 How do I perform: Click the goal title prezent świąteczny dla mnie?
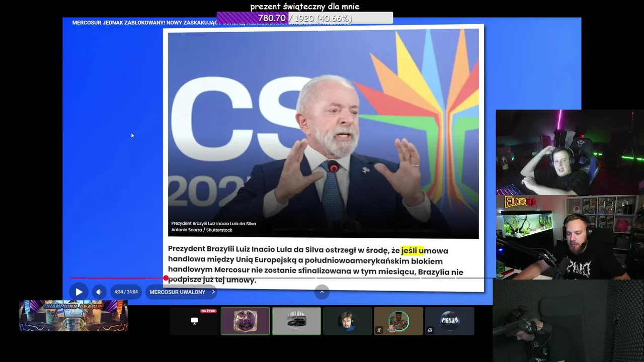[305, 7]
